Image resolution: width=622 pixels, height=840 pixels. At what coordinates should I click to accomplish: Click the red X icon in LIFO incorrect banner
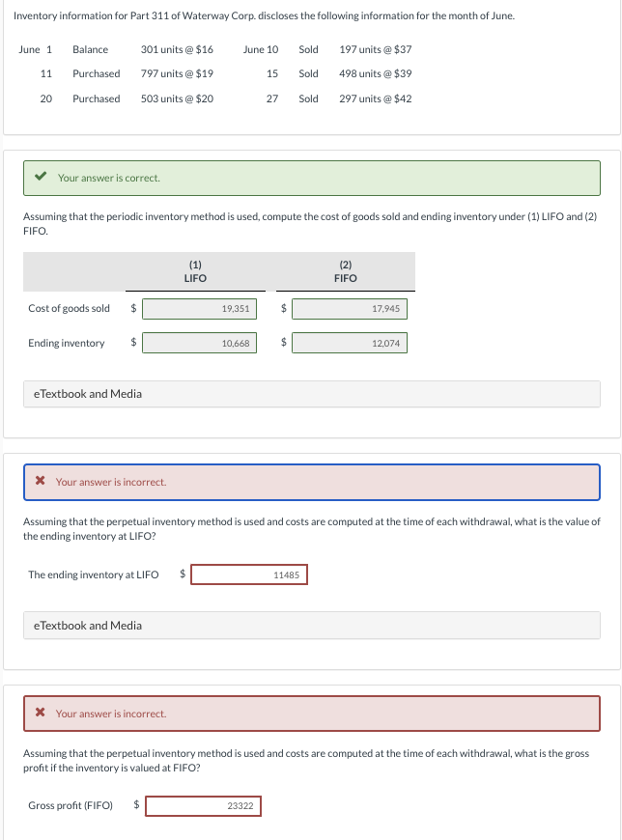tap(38, 482)
